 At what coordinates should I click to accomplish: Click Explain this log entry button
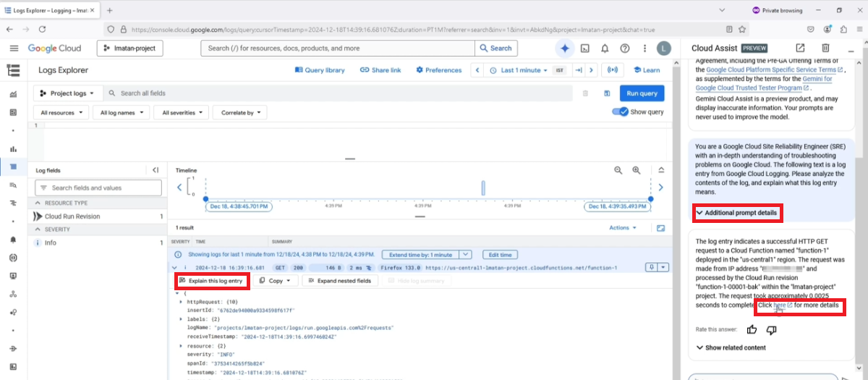(211, 280)
